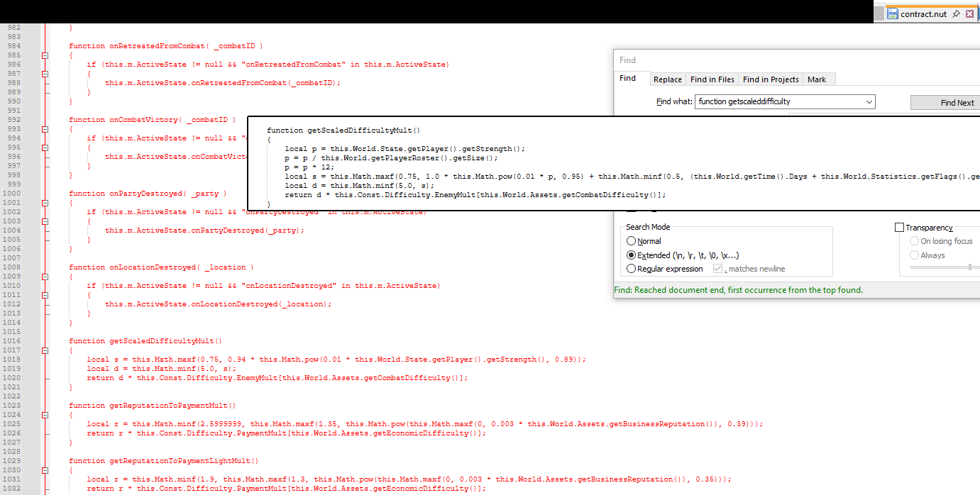Switch to the Mark tab
Image resolution: width=980 pixels, height=495 pixels.
coord(817,79)
